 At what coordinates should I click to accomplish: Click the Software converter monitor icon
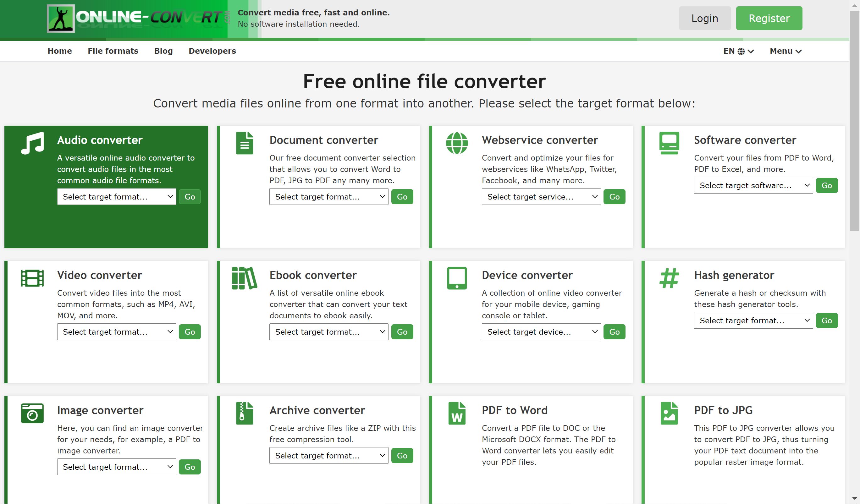pos(669,143)
